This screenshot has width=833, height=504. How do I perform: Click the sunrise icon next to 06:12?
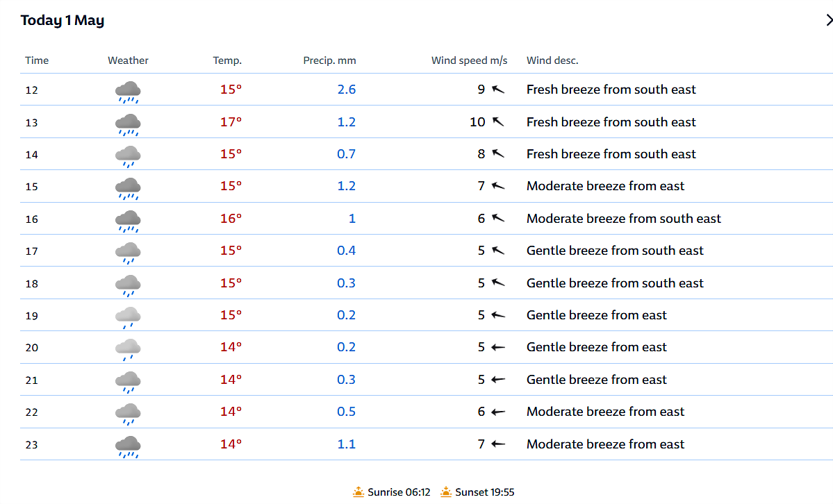click(358, 492)
